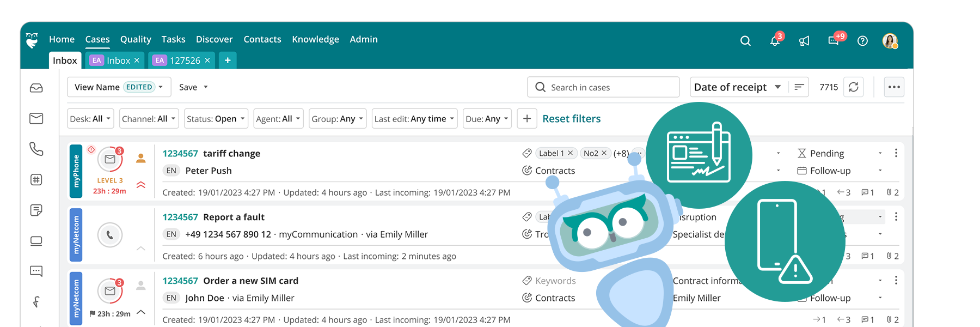Open the Desk: All filter dropdown

[90, 119]
